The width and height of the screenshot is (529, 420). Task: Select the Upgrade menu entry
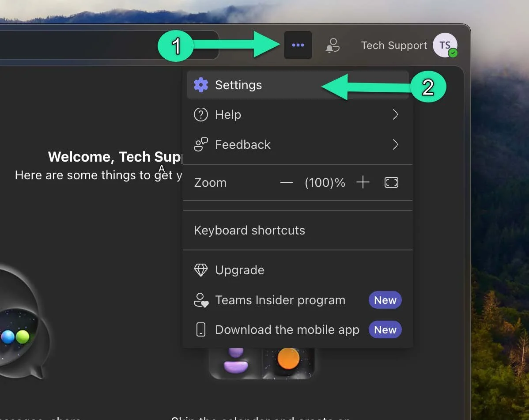pos(298,270)
